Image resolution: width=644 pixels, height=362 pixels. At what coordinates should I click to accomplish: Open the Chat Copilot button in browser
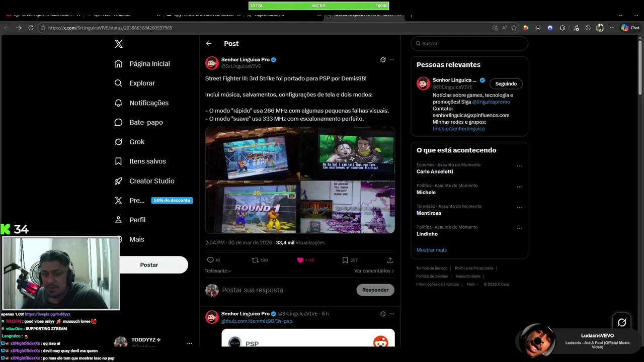click(x=630, y=28)
